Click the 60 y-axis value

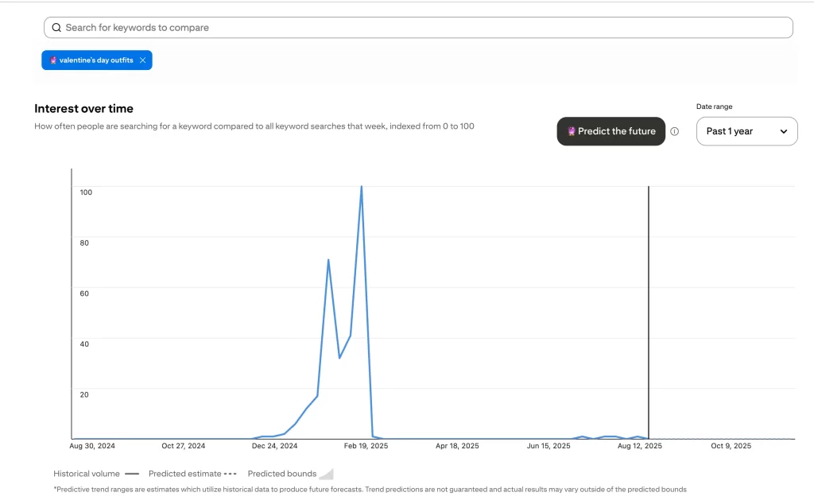84,293
